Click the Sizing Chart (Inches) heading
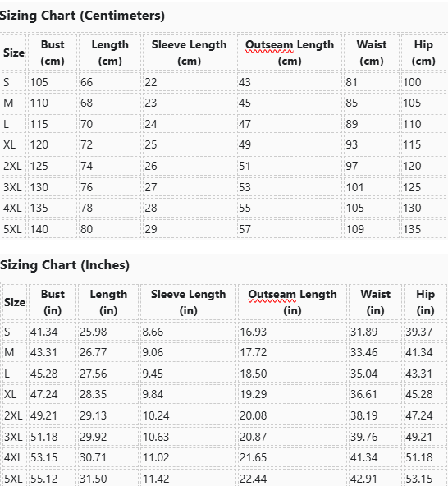Image resolution: width=448 pixels, height=486 pixels. [65, 265]
